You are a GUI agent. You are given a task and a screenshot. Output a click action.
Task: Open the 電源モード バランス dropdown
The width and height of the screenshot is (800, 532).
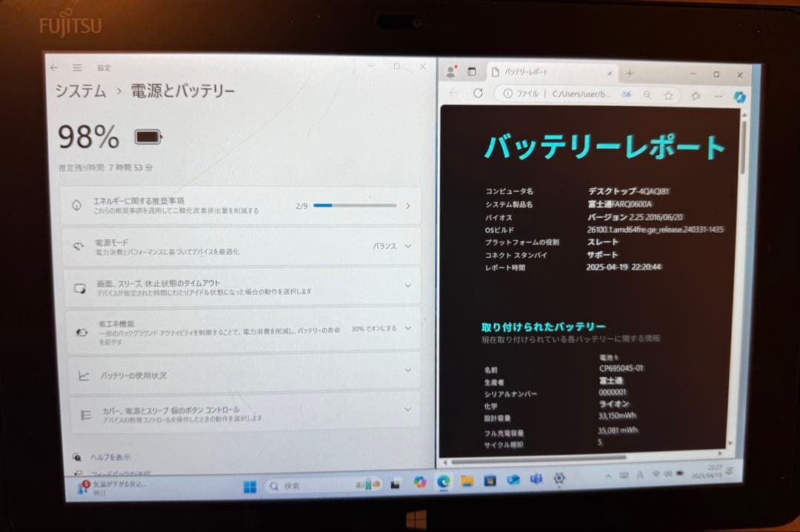pos(386,245)
